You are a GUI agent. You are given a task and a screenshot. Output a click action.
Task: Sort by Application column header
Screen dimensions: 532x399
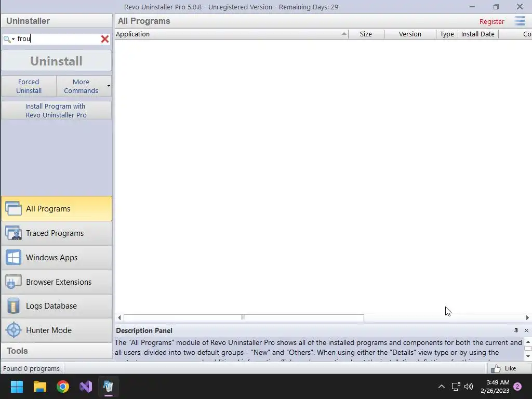pyautogui.click(x=231, y=34)
